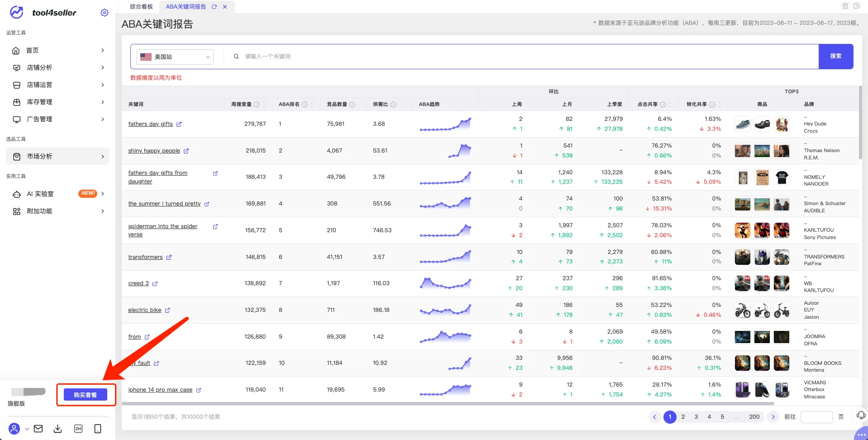Click the 供需比 help question icon

coord(393,105)
